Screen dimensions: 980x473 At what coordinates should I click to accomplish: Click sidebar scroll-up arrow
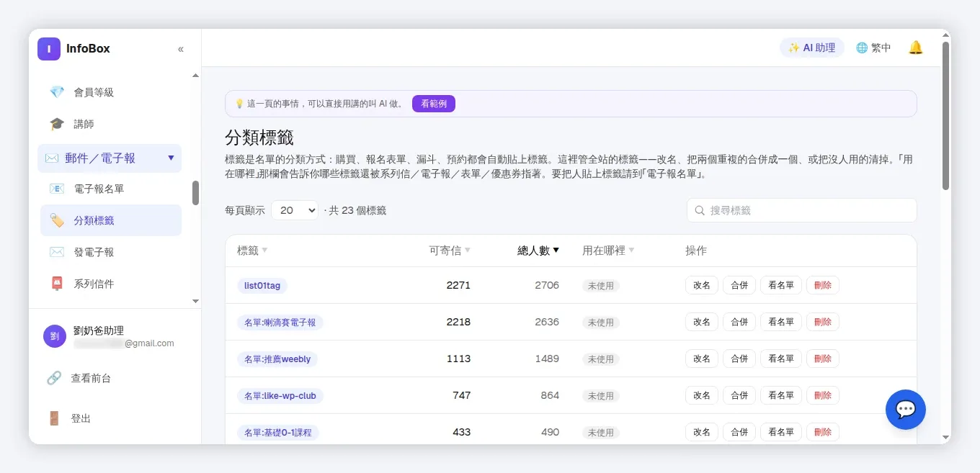pos(195,76)
